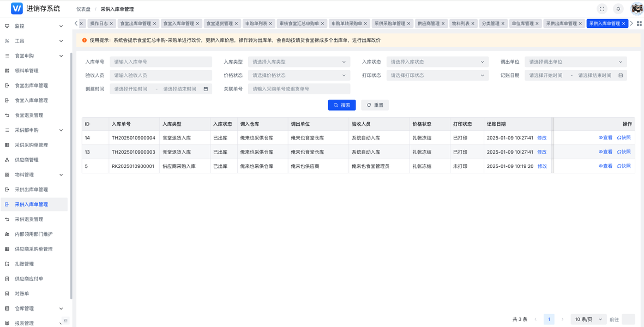Screen dimensions: 644x327
Task: View details of TH2025010900003 with 查看
Action: click(x=605, y=152)
